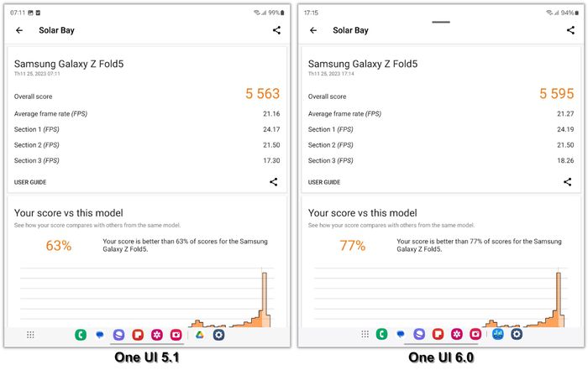This screenshot has width=588, height=370.
Task: Share results from One UI 6.0 header
Action: [x=570, y=30]
